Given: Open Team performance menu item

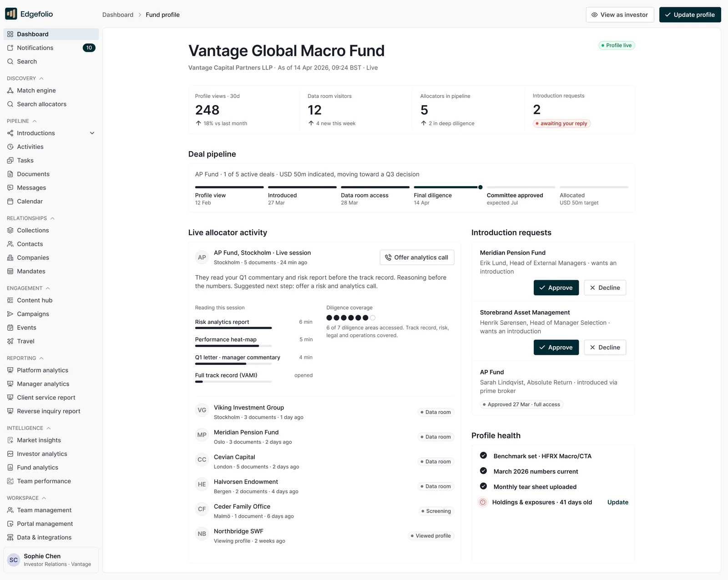Looking at the screenshot, I should pyautogui.click(x=51, y=481).
